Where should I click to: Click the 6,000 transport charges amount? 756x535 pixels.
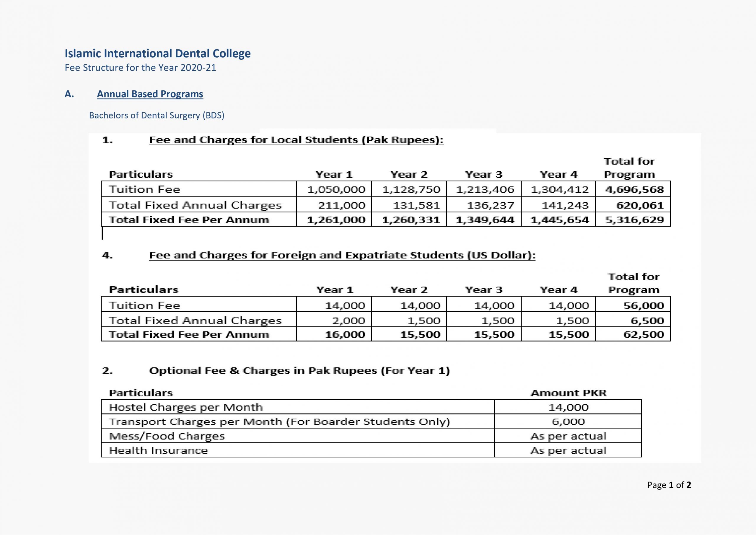pos(568,421)
